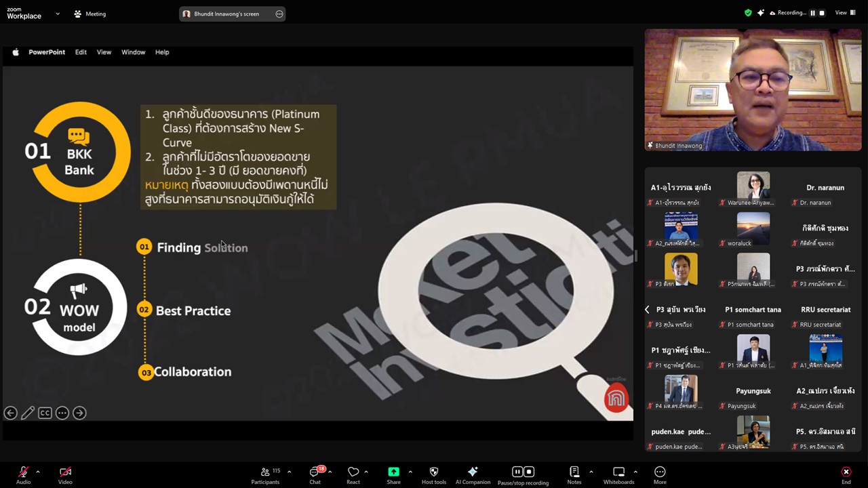Click the shared screen label Bhundit Innawong's screen
The width and height of the screenshot is (868, 488).
226,14
